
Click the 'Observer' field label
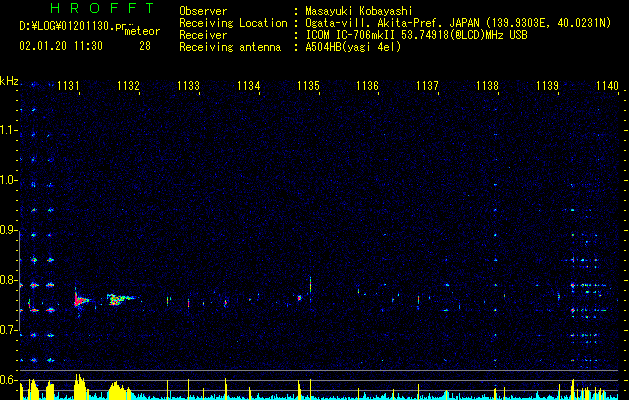(x=203, y=11)
